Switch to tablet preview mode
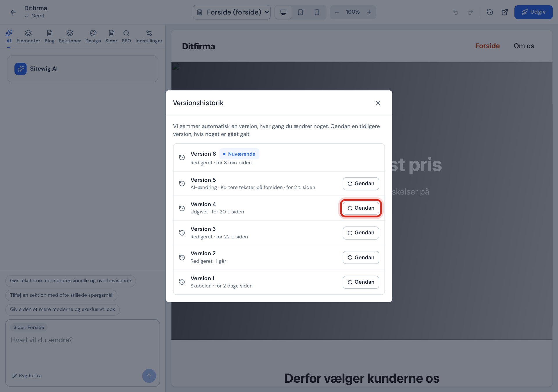The image size is (558, 392). (x=300, y=12)
